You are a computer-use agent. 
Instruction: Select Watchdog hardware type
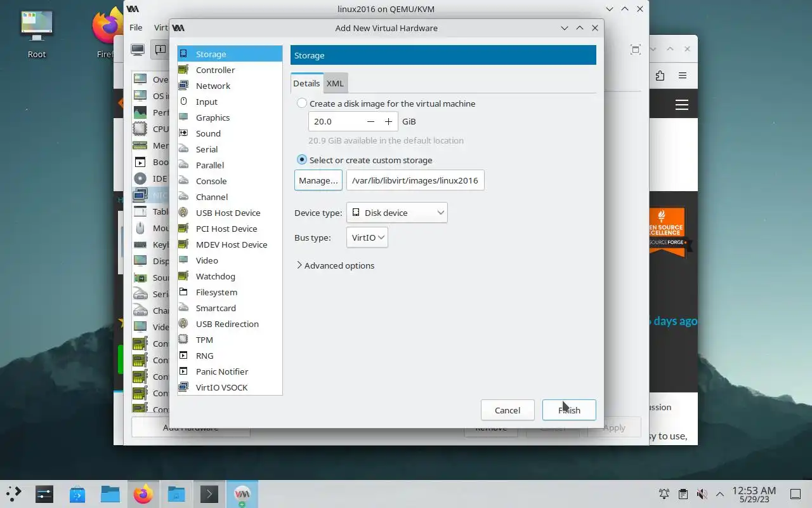click(230, 276)
